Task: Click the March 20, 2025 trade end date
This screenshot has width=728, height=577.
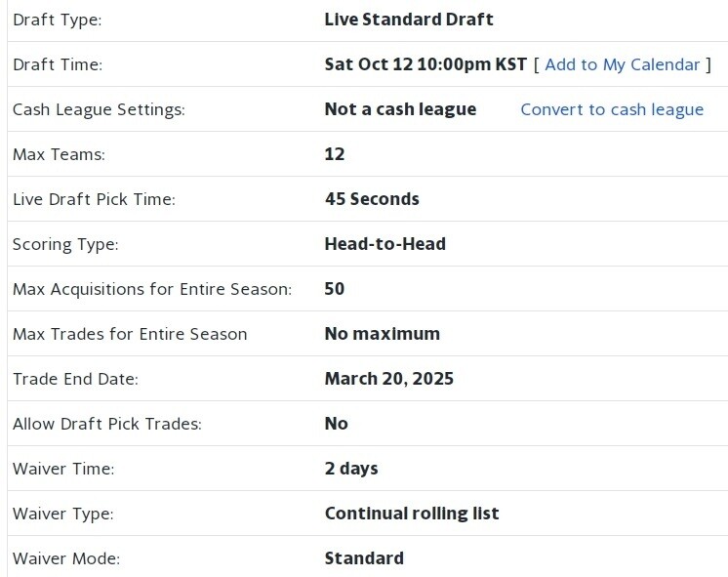Action: [x=388, y=379]
